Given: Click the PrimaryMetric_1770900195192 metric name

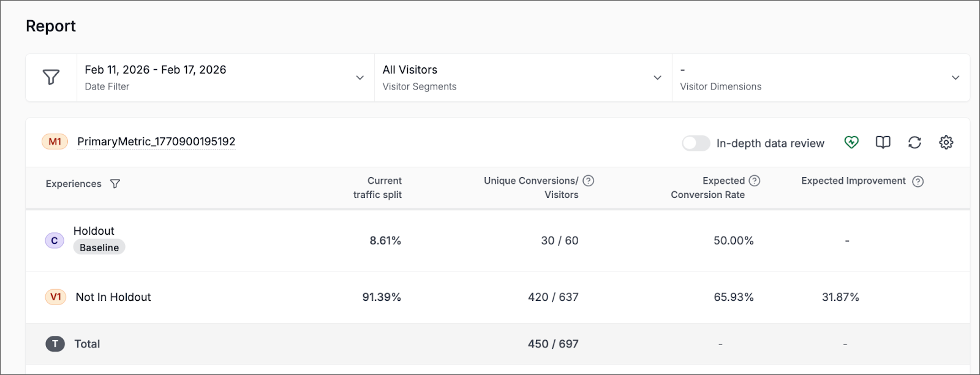Looking at the screenshot, I should (x=156, y=142).
